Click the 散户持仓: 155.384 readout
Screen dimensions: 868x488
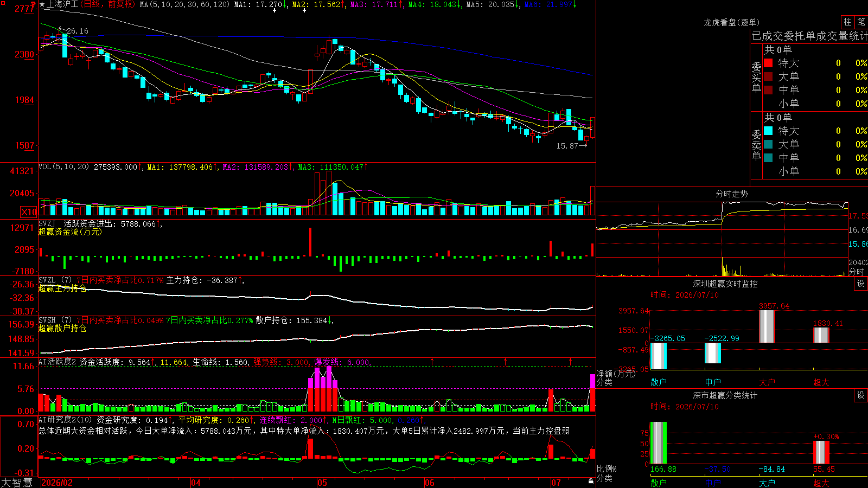pyautogui.click(x=295, y=320)
